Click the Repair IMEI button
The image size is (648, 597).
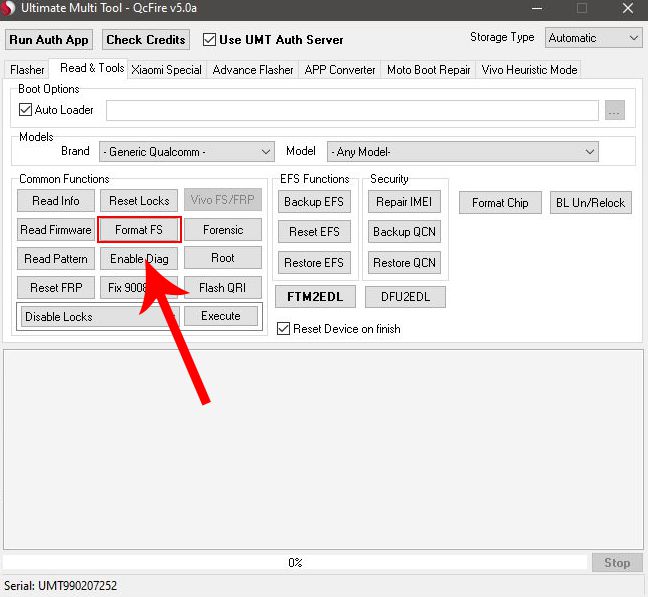404,202
